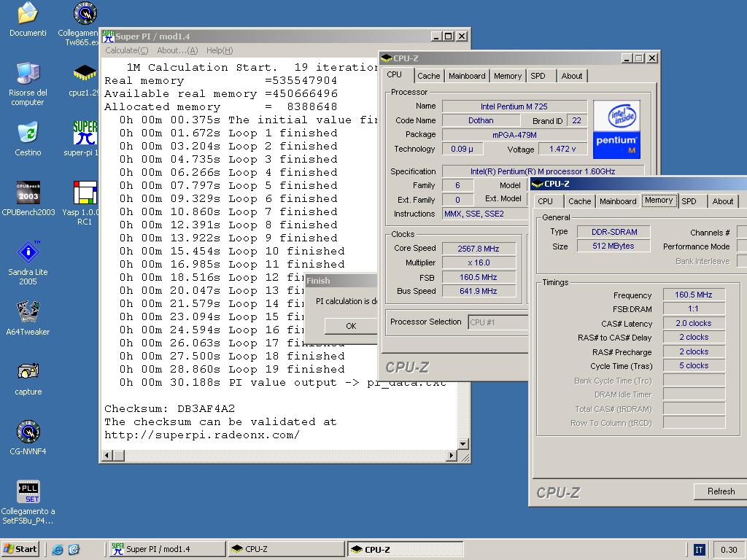Click Voltage 1.472 v field
This screenshot has width=747, height=560.
(562, 149)
